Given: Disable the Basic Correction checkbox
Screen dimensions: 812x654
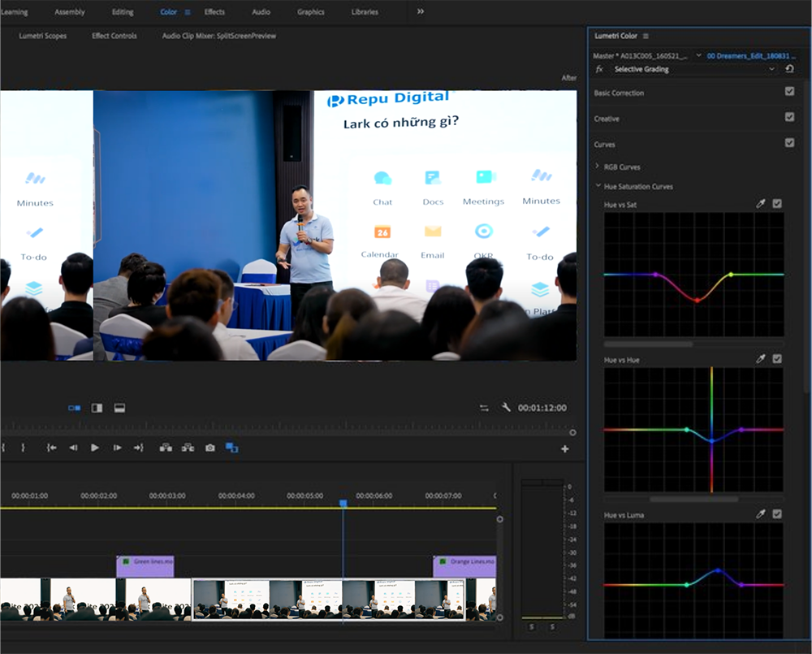Looking at the screenshot, I should 789,91.
